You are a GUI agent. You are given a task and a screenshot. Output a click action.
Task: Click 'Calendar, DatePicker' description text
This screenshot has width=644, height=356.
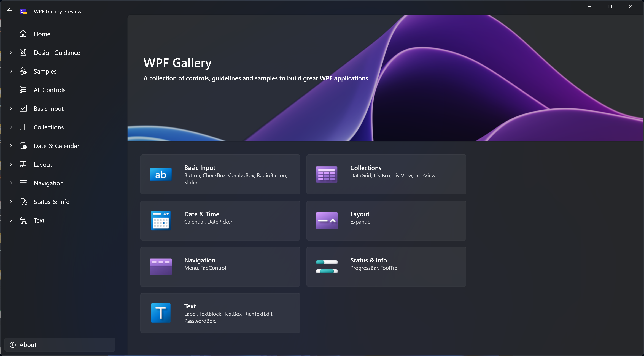[208, 222]
